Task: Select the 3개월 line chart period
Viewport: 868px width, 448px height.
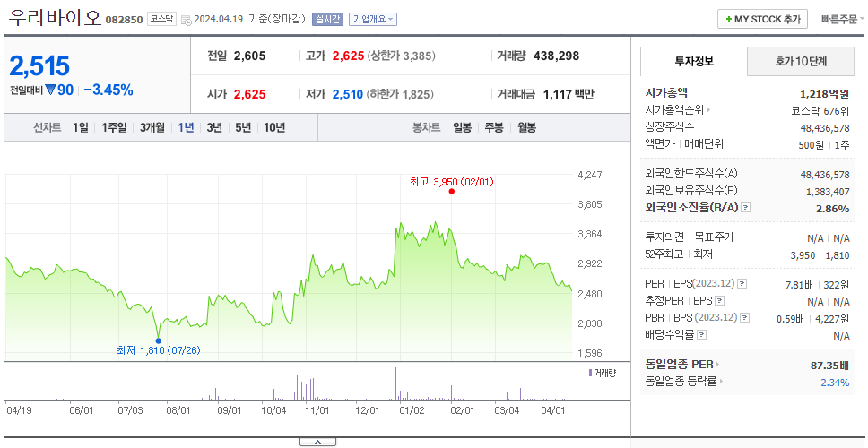Action: point(152,128)
